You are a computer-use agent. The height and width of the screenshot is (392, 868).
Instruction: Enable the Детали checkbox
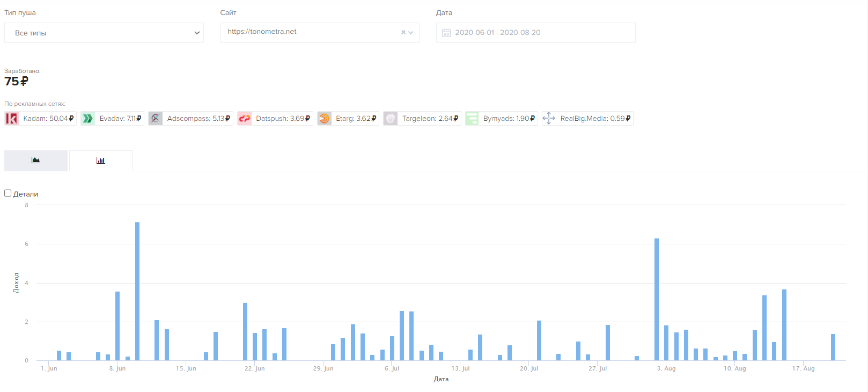coord(8,193)
